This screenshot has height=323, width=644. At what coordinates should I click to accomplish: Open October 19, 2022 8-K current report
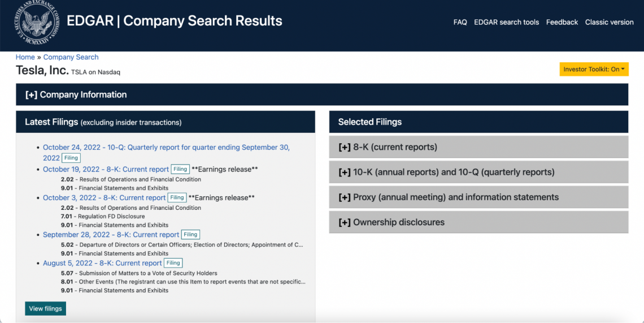tap(106, 169)
